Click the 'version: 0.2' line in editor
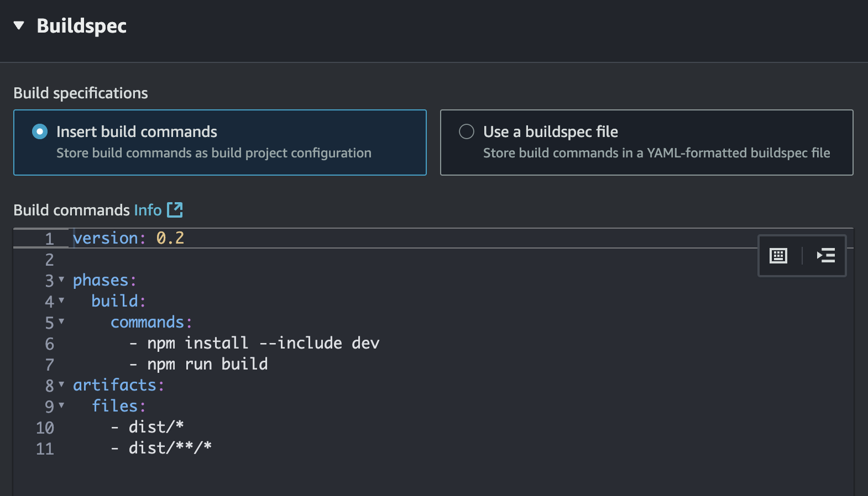The image size is (868, 496). click(129, 238)
